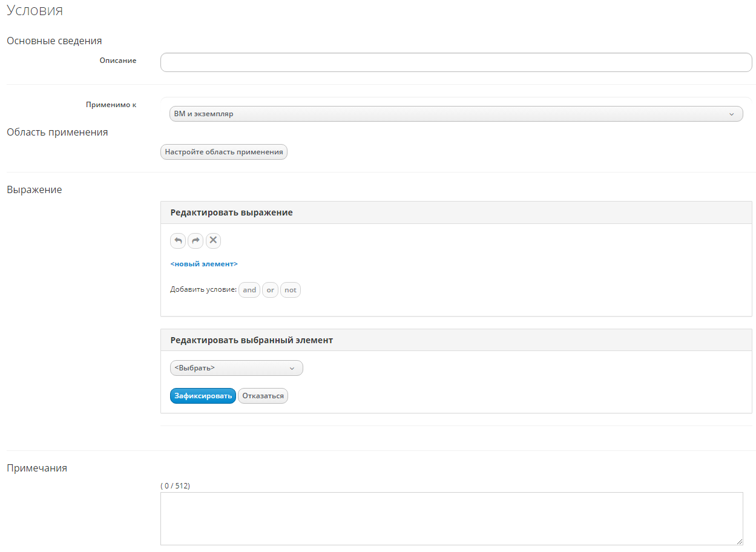Click the X icon to remove expression element
Screen dimensions: 756x552
tap(213, 241)
